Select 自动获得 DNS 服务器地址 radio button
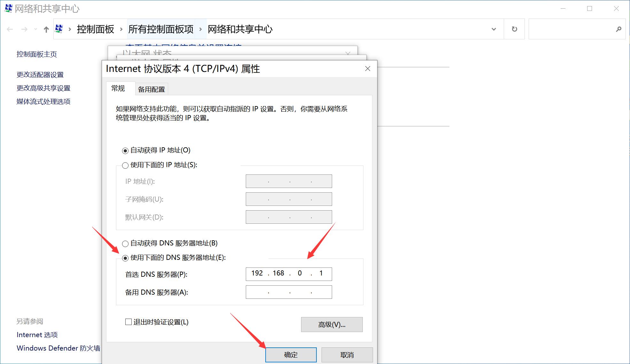The image size is (630, 364). 125,244
